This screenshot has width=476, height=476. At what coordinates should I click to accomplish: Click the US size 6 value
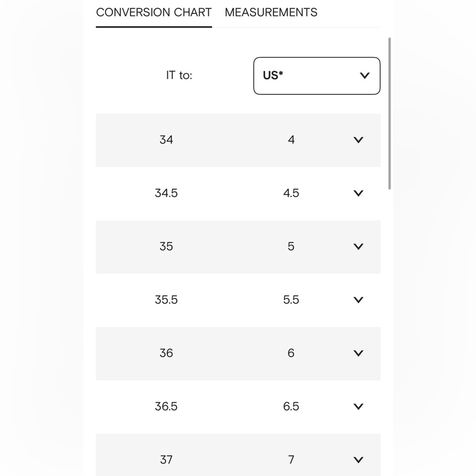click(291, 353)
